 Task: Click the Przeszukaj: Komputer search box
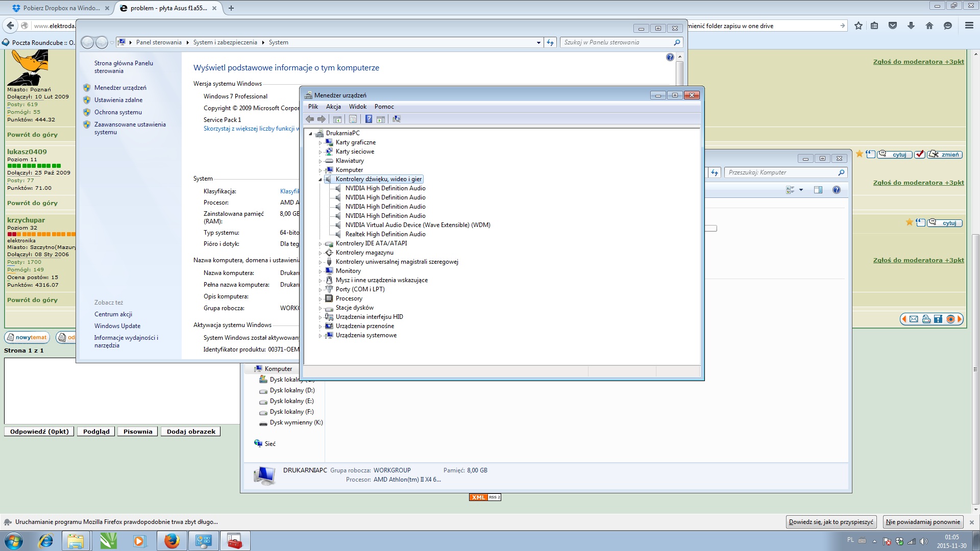786,172
